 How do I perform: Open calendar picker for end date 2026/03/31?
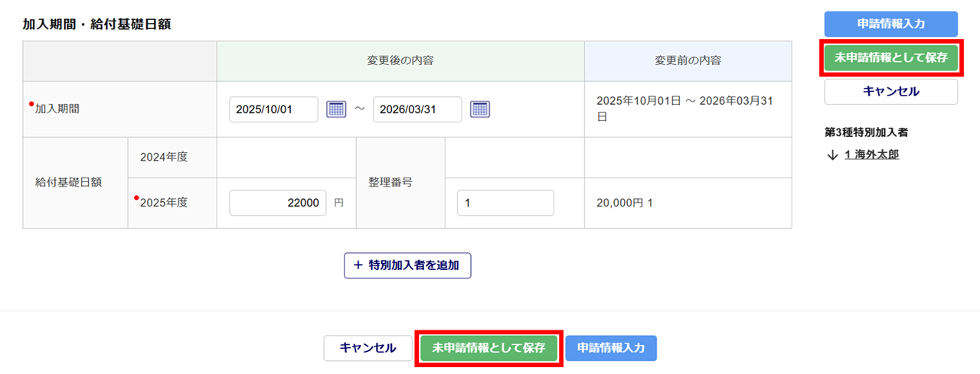(x=480, y=109)
